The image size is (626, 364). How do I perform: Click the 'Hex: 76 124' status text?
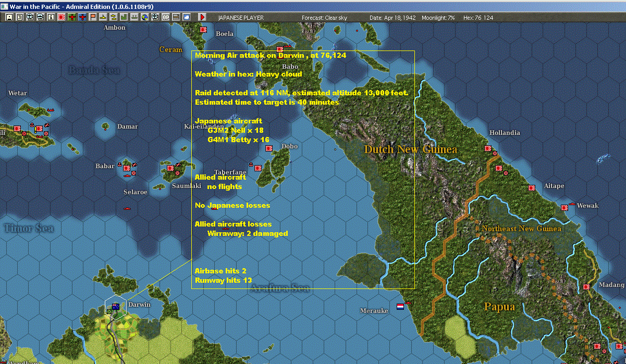pyautogui.click(x=478, y=18)
